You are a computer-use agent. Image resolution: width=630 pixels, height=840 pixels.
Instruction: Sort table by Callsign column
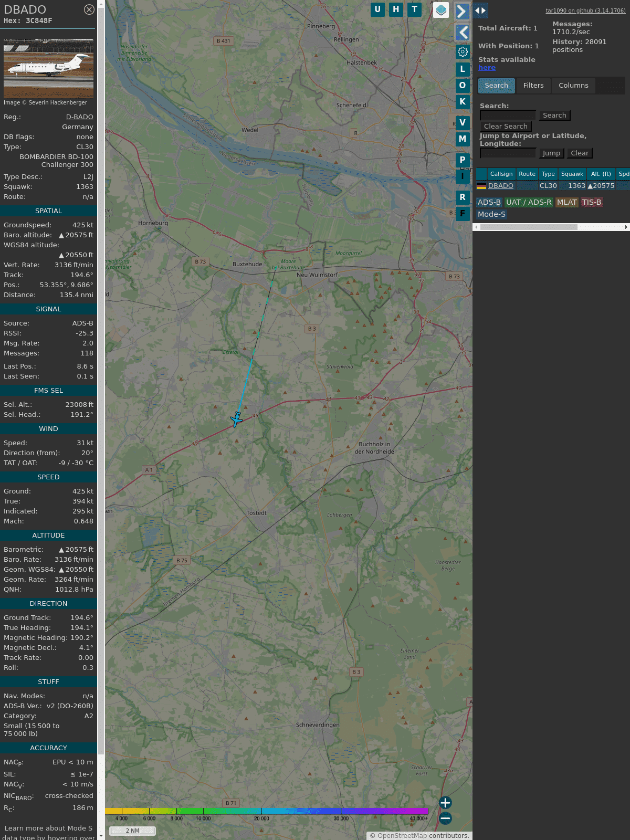501,174
